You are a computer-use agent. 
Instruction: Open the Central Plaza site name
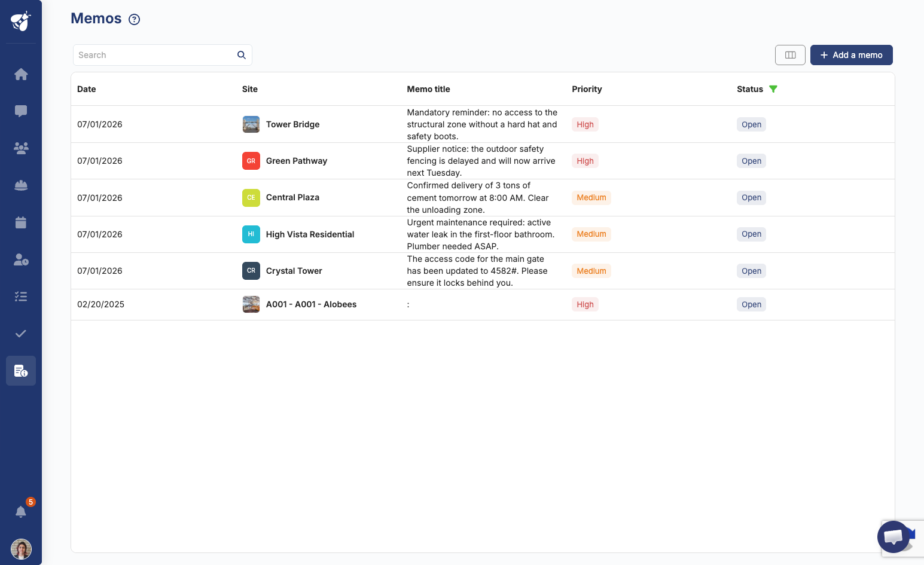tap(292, 197)
